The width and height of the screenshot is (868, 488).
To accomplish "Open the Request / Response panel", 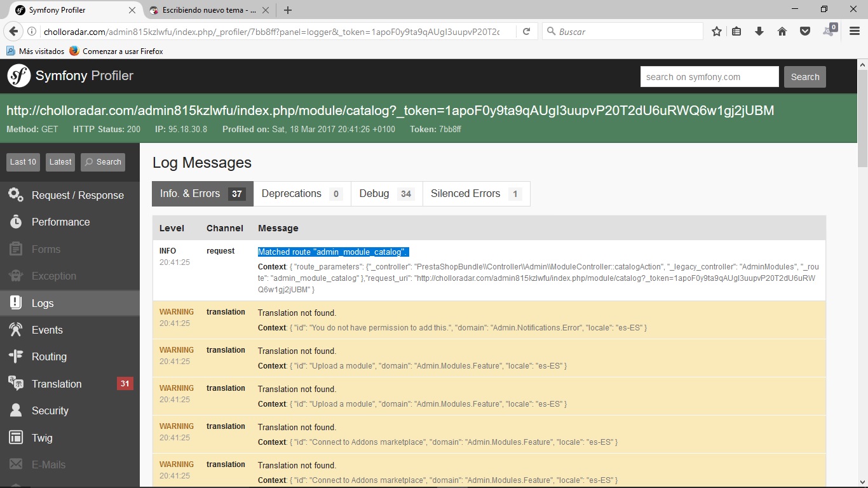I will point(70,195).
